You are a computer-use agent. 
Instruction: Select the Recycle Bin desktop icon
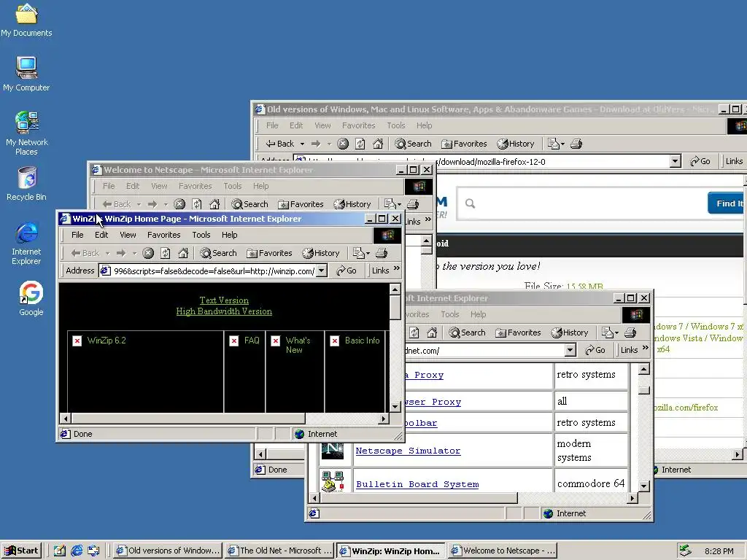click(x=26, y=184)
